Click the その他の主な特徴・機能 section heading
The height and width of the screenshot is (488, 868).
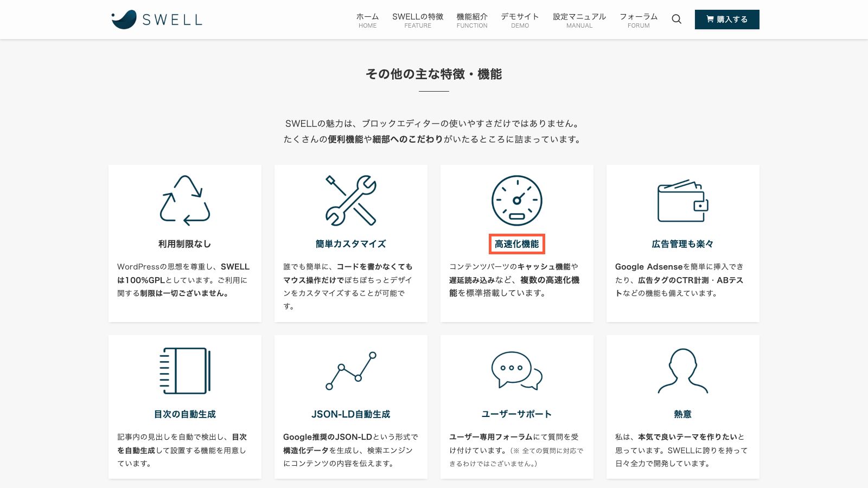[434, 74]
